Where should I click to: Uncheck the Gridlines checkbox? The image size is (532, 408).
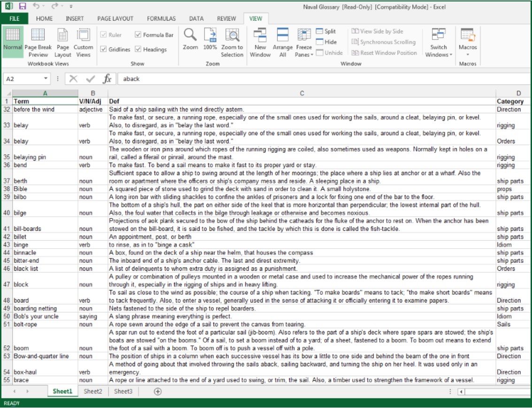pos(104,49)
